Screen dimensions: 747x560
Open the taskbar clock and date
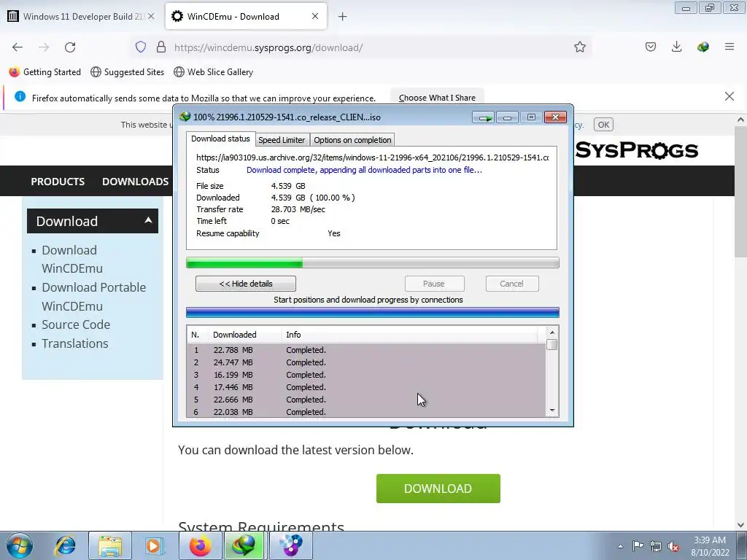(710, 546)
